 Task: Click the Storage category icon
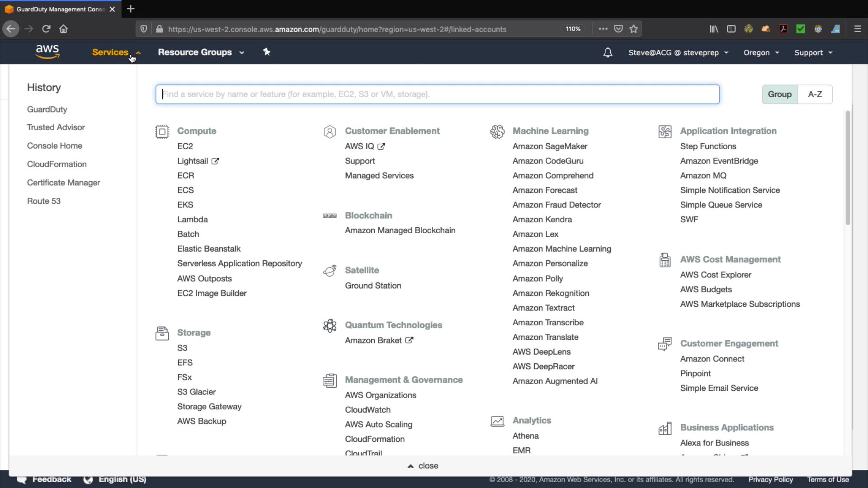tap(162, 333)
